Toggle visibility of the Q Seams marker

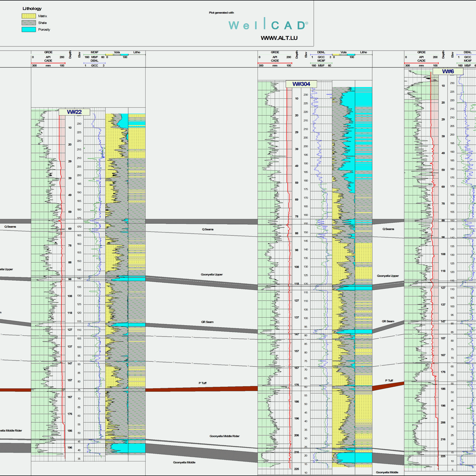[x=208, y=229]
